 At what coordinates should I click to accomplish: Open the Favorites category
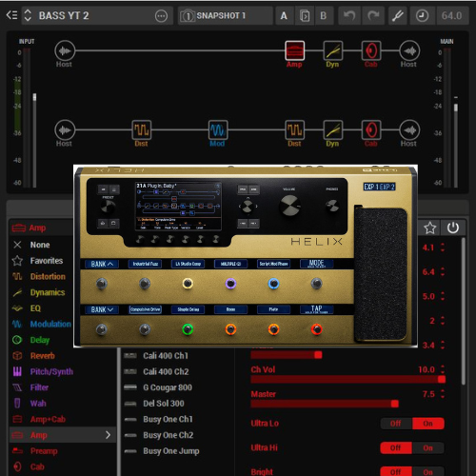click(47, 261)
